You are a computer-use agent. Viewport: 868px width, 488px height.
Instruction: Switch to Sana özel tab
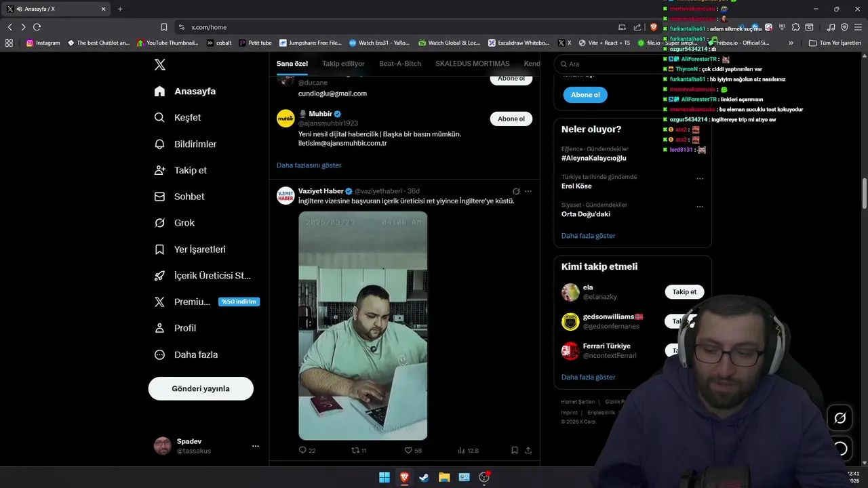pos(292,64)
